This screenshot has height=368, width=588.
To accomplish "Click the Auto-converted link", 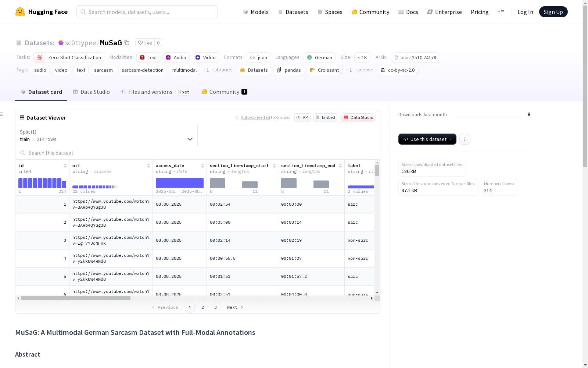I will pyautogui.click(x=255, y=117).
